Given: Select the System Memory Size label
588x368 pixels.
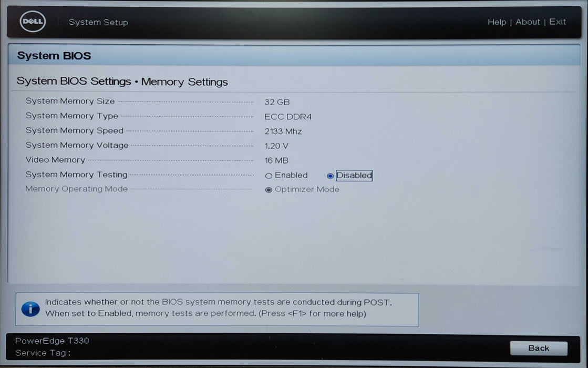Looking at the screenshot, I should pyautogui.click(x=70, y=101).
